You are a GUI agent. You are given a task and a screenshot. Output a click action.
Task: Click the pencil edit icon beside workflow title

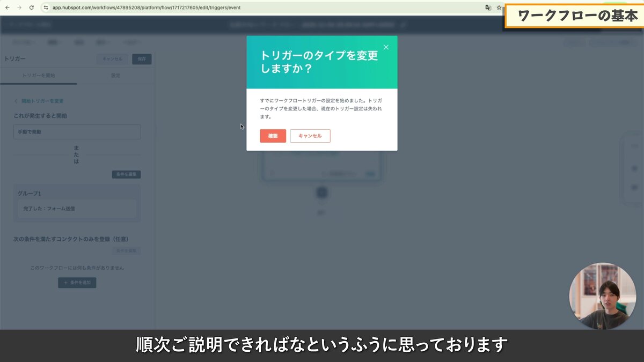click(x=404, y=25)
